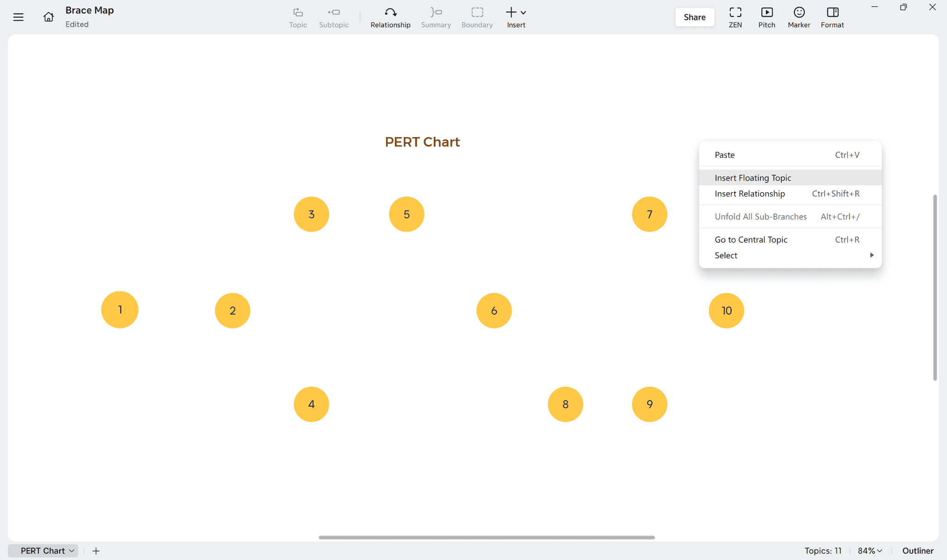
Task: Enter ZEN mode
Action: [735, 17]
